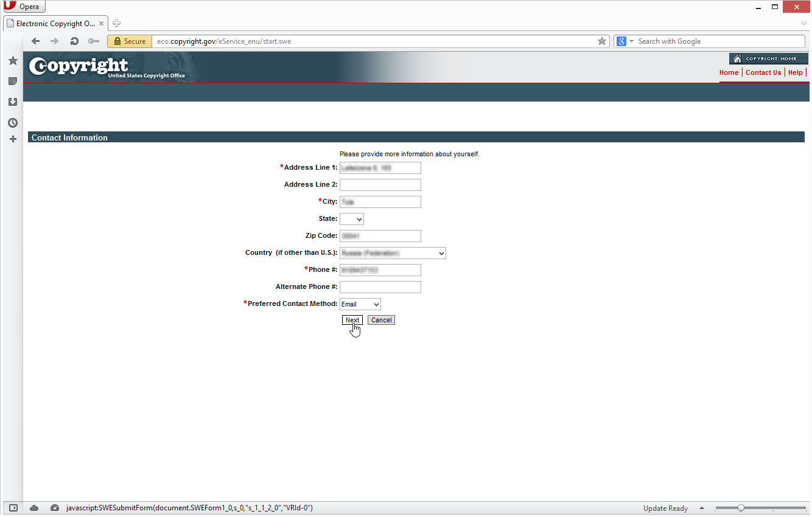
Task: Click the Update Ready status text
Action: (665, 508)
